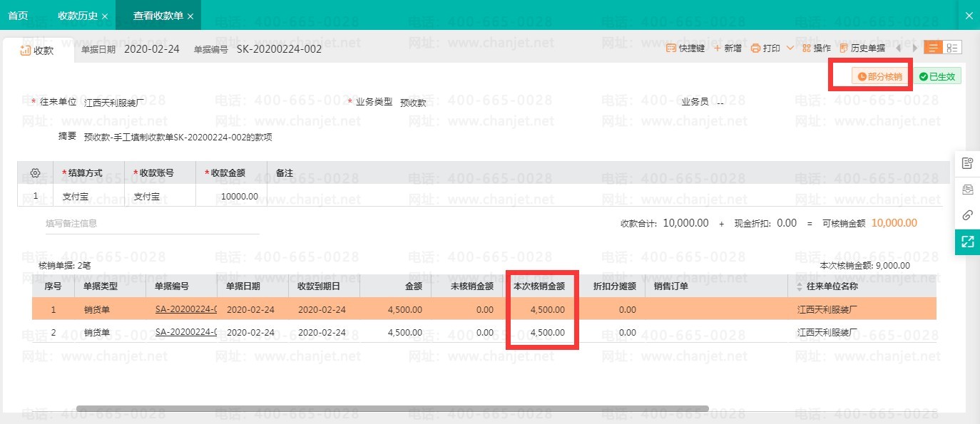980x424 pixels.
Task: Toggle fullscreen with green expand icon
Action: (x=967, y=242)
